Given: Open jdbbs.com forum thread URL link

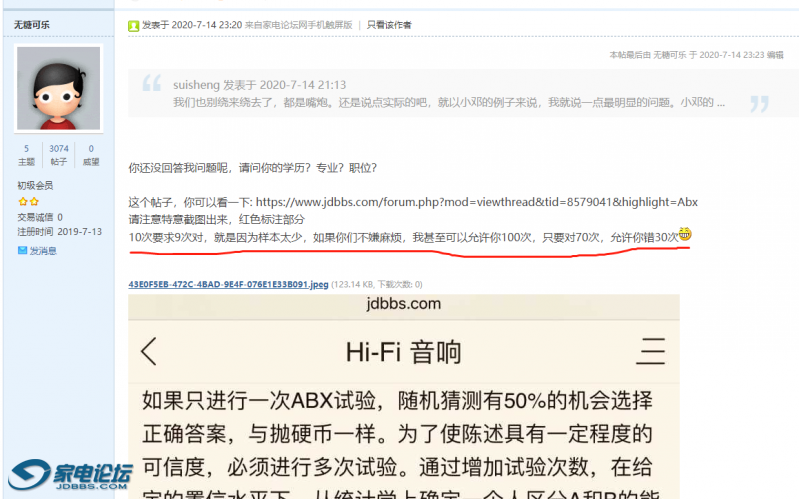Looking at the screenshot, I should coord(476,202).
